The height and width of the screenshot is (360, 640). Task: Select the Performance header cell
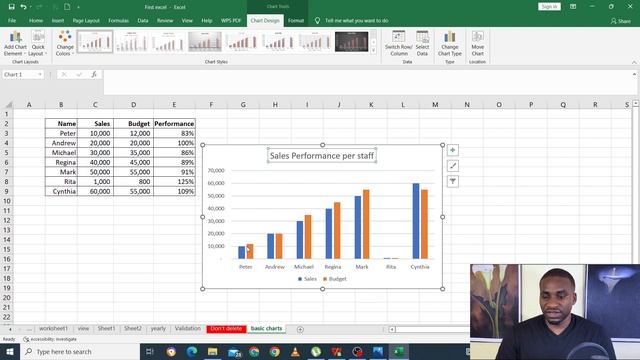(174, 123)
